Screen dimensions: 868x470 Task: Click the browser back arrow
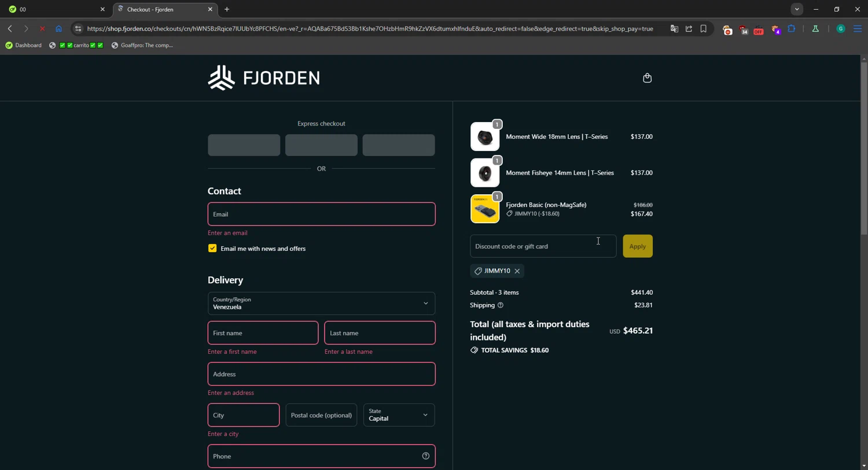coord(10,28)
